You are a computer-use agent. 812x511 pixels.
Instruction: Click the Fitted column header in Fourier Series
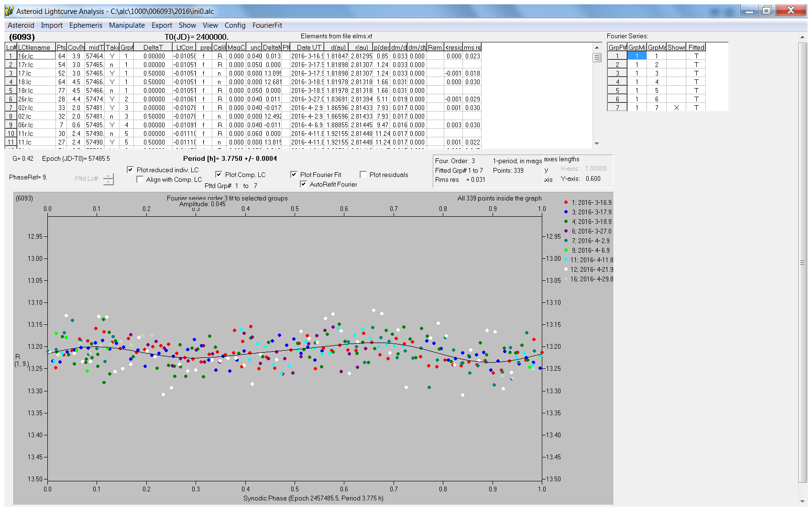(696, 47)
